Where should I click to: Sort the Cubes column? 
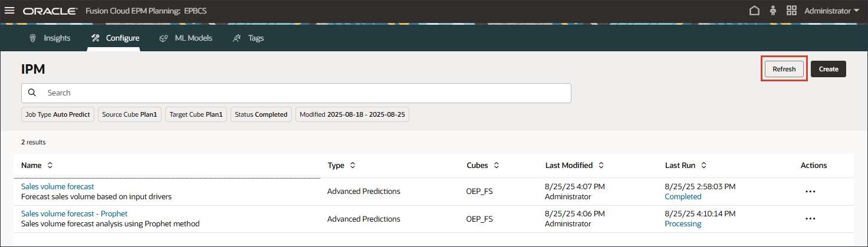click(497, 166)
